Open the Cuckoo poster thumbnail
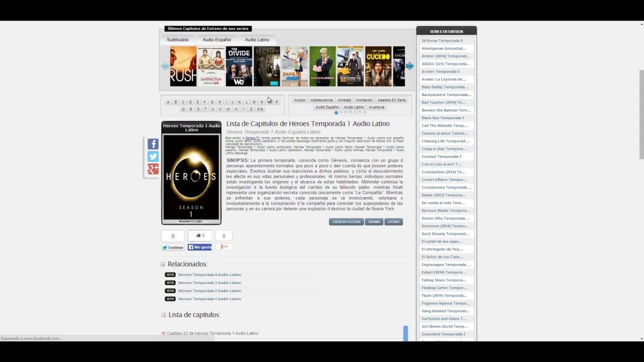 click(378, 66)
